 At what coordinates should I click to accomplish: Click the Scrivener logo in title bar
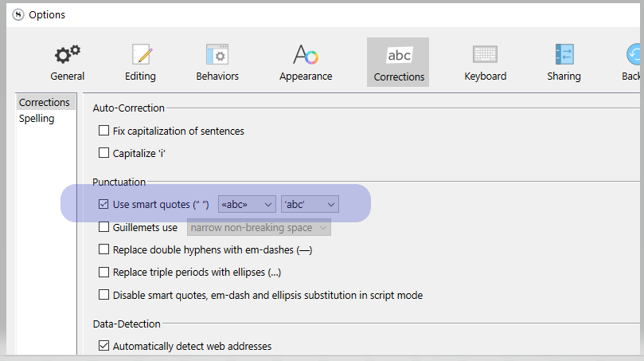click(x=18, y=15)
